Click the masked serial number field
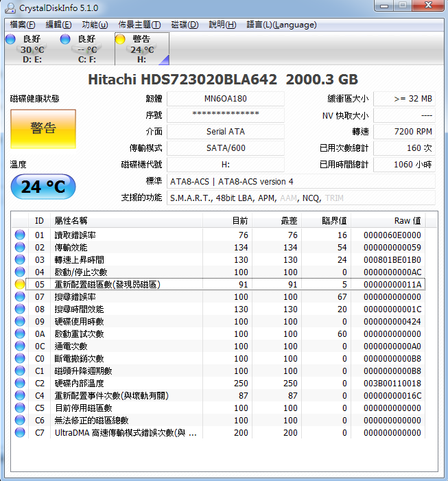Screen dimensions: 448x481 click(226, 115)
